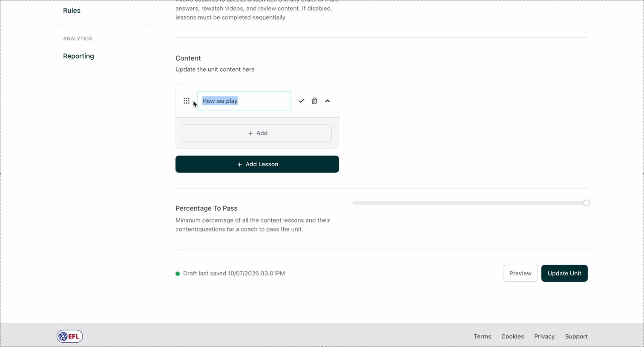The height and width of the screenshot is (347, 644).
Task: Click the EFL logo in the footer
Action: click(x=70, y=336)
